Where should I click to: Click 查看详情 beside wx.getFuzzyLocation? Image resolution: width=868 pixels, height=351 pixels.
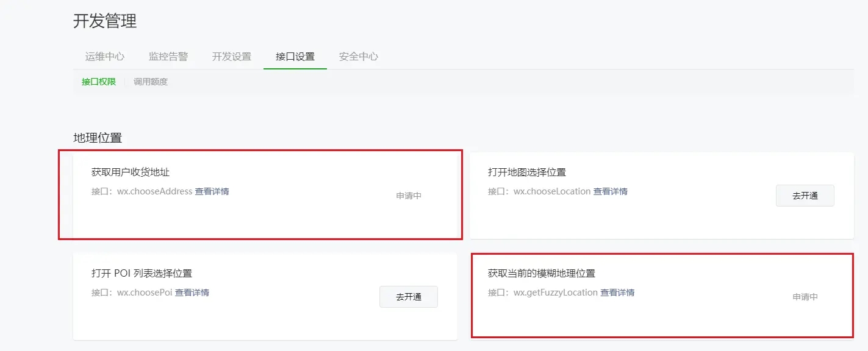(617, 292)
